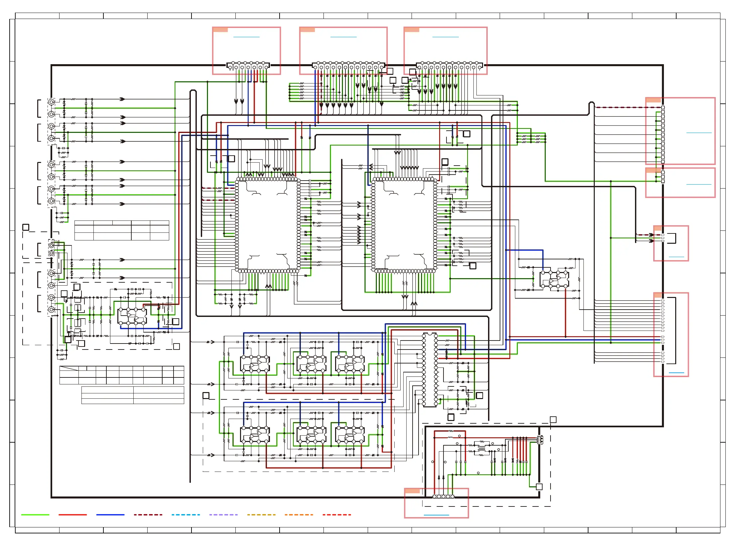754x560 pixels.
Task: Select the gold dashed legend line
Action: [261, 514]
